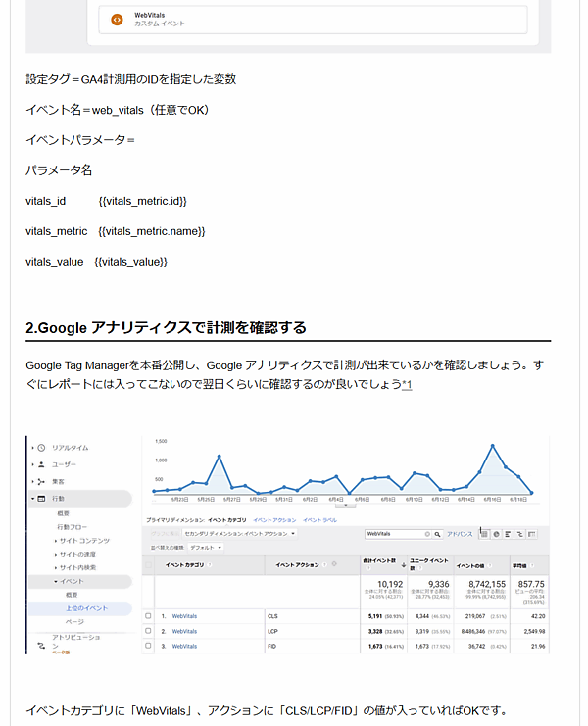
Task: Click the chart collapse handle below the graph
Action: pos(345,506)
